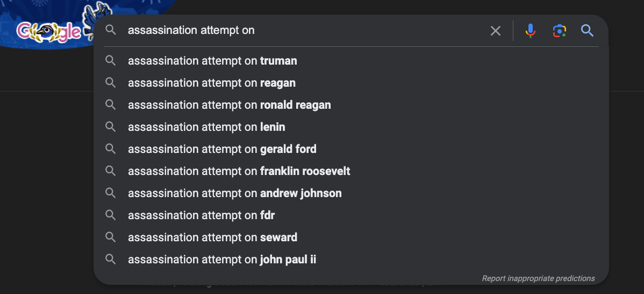Select suggestion 'assassination attempt on truman'
644x294 pixels.
pos(351,61)
